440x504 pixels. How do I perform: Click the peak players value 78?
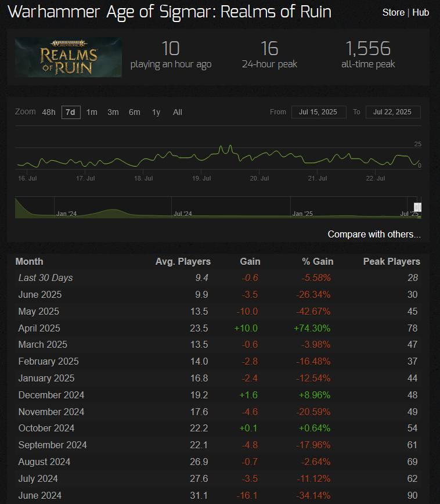(412, 328)
